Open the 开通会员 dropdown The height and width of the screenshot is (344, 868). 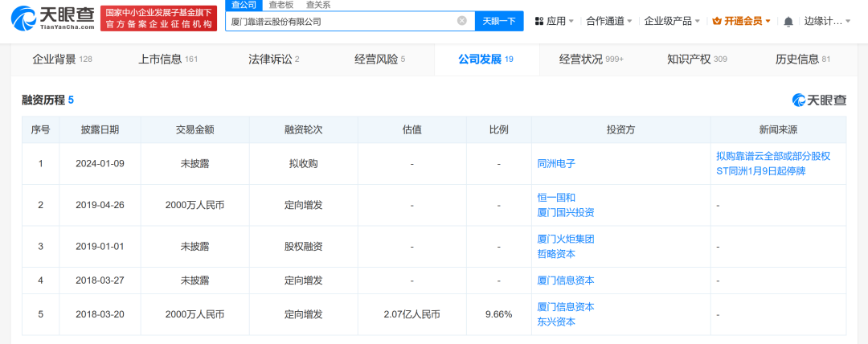click(x=741, y=21)
